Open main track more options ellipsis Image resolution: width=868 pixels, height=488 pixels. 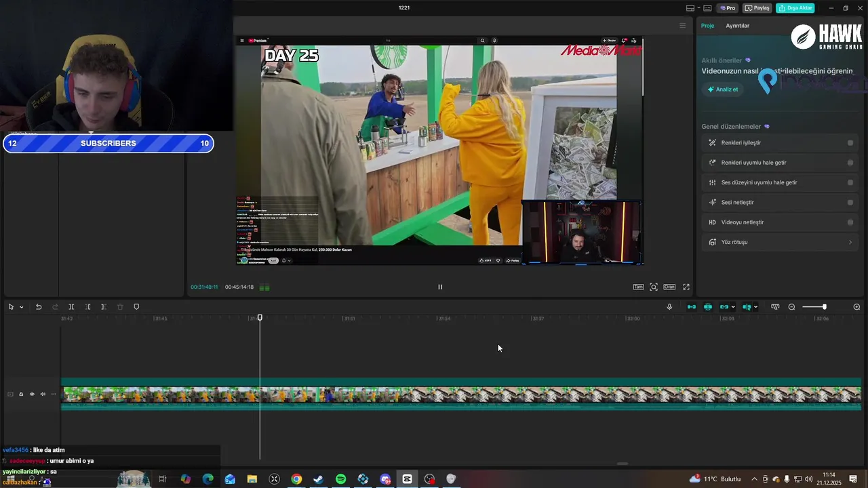54,394
